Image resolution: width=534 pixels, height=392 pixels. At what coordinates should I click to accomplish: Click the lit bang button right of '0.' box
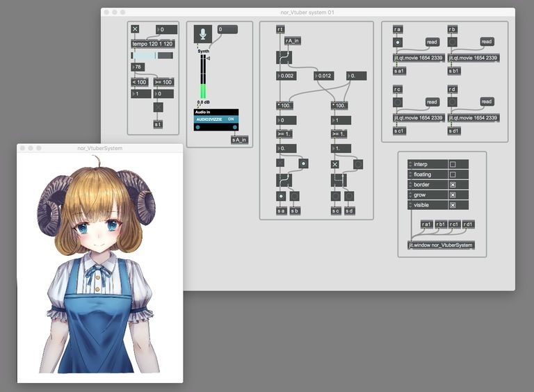303,163
